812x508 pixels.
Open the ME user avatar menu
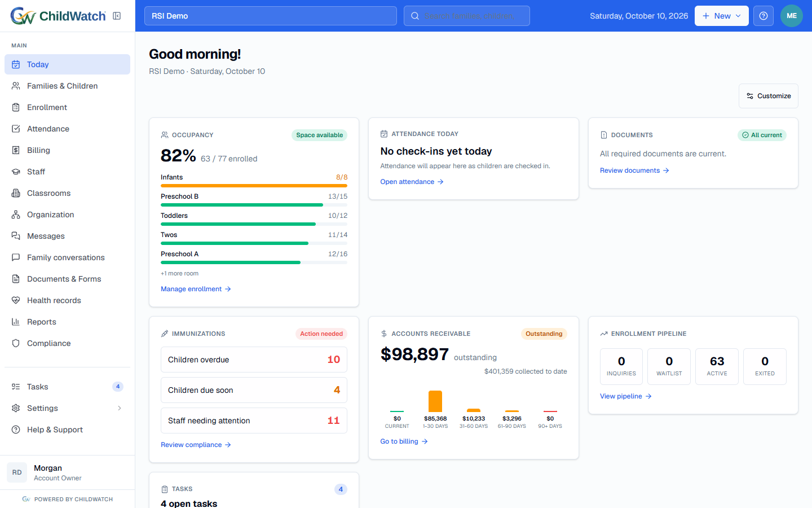coord(792,16)
